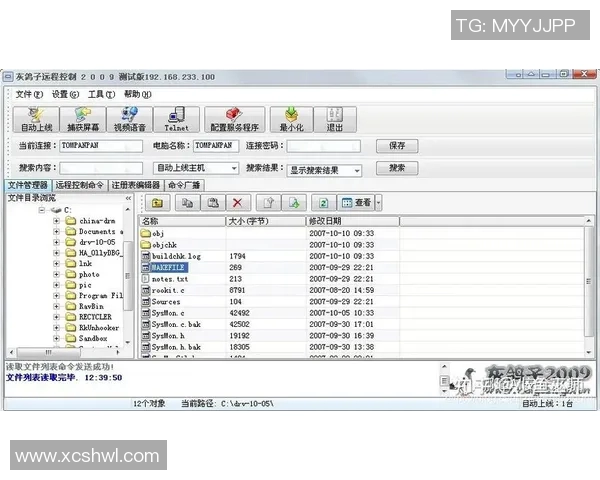Switch to 远程控制命令 tab
The width and height of the screenshot is (600, 480).
pos(80,185)
